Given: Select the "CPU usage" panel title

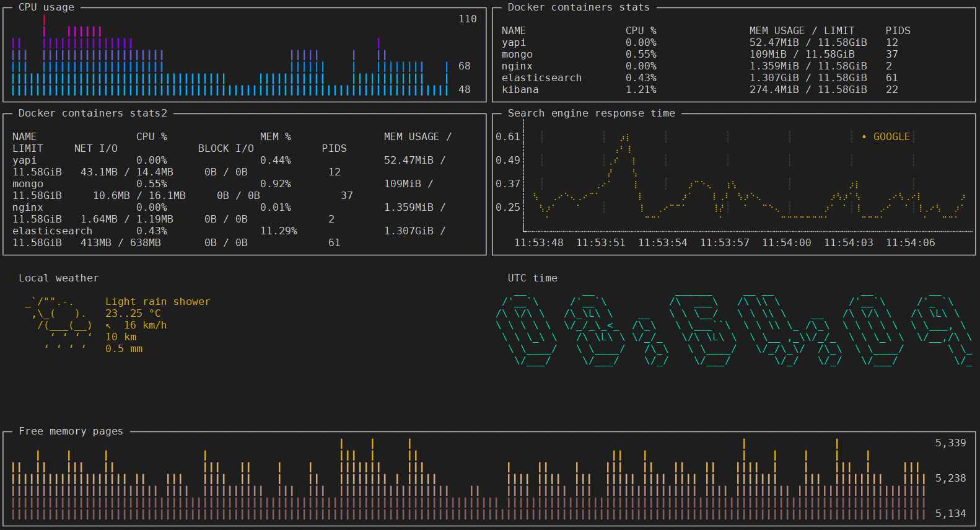Looking at the screenshot, I should coord(46,7).
